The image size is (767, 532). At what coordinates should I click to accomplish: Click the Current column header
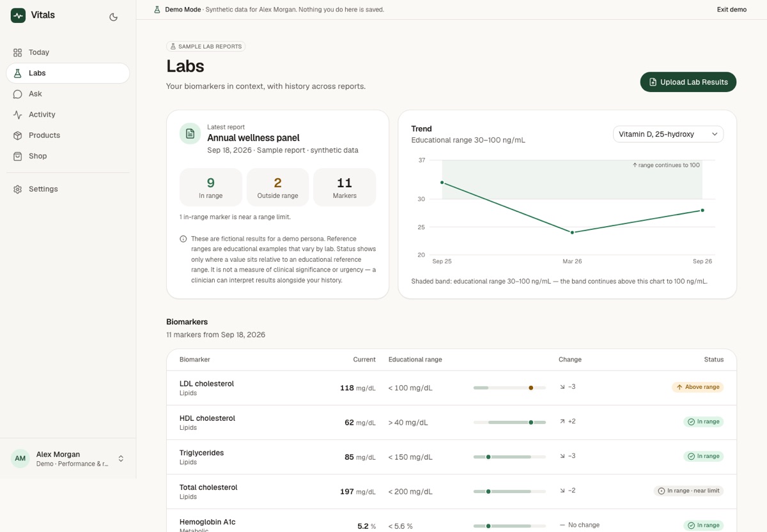364,360
